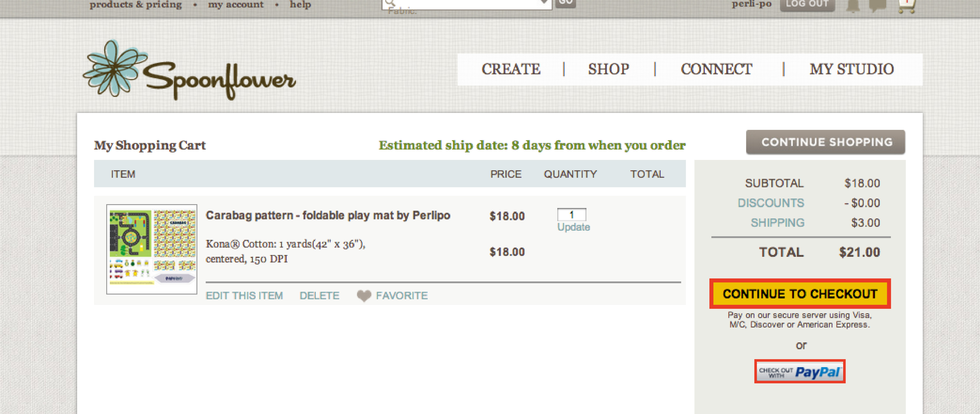The image size is (980, 414).
Task: Delete the Carabag pattern item
Action: pyautogui.click(x=319, y=296)
